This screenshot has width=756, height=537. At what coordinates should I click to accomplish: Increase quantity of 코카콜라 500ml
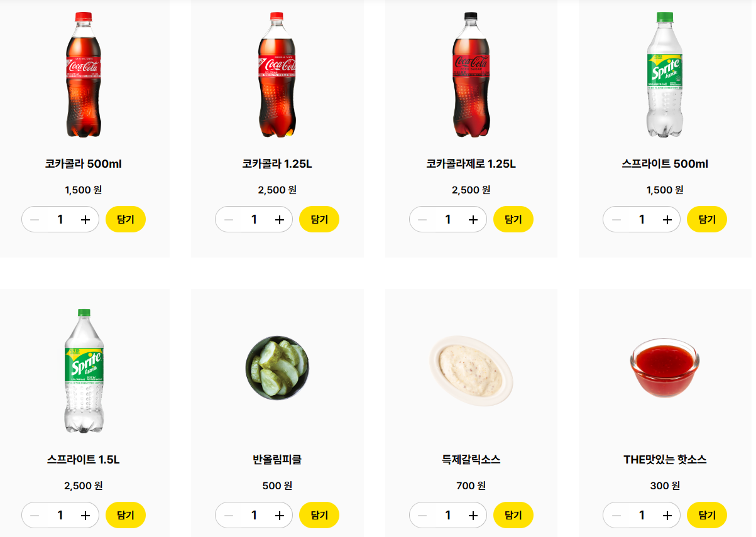[86, 220]
